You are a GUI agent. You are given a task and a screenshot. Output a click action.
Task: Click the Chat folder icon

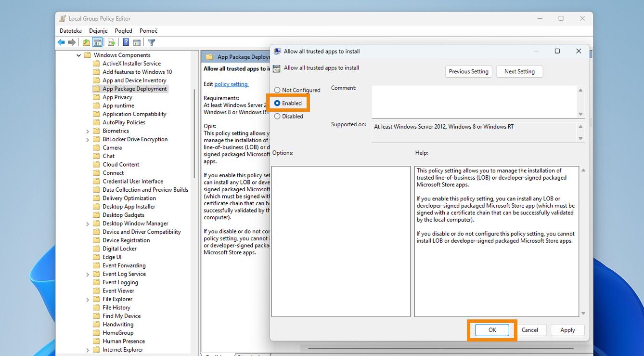pos(96,156)
